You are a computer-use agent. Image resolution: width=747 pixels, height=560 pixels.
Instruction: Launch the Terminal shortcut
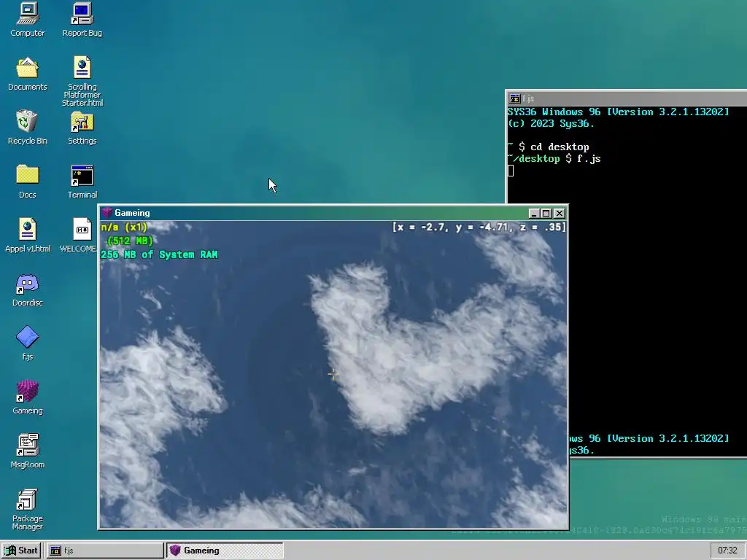click(82, 182)
